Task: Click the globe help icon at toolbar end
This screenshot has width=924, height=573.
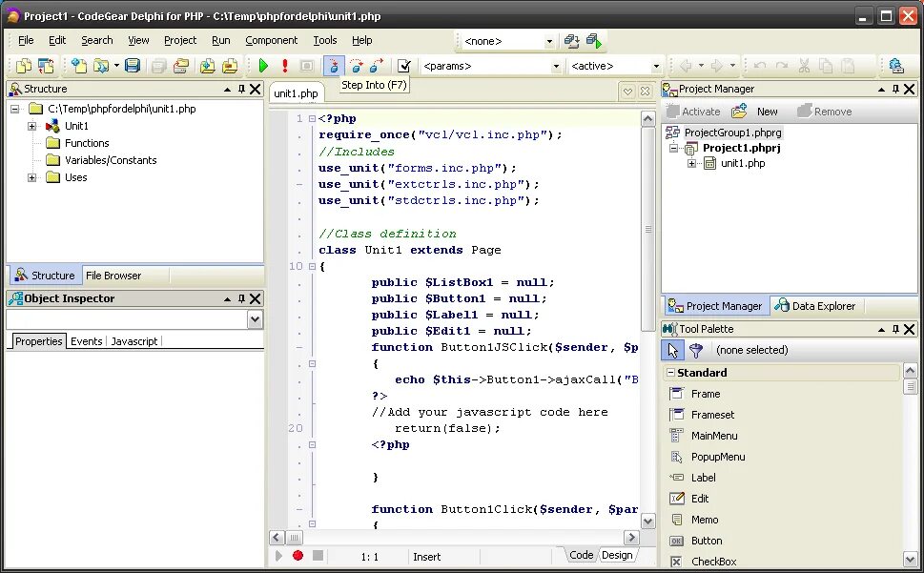Action: [x=896, y=66]
